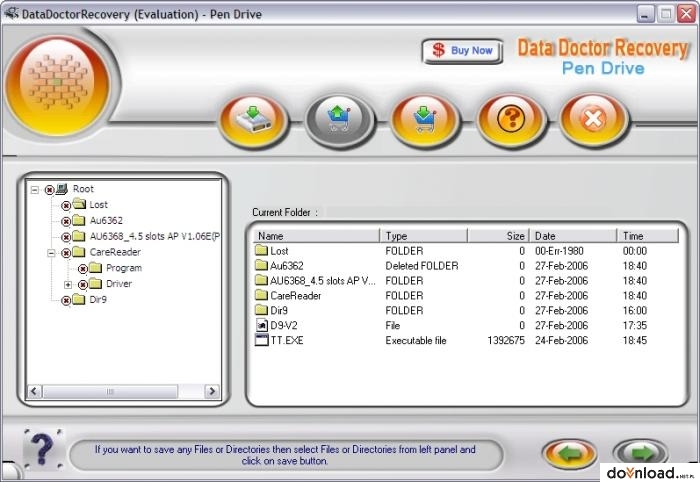
Task: Sort by the Time column header
Action: tap(648, 236)
